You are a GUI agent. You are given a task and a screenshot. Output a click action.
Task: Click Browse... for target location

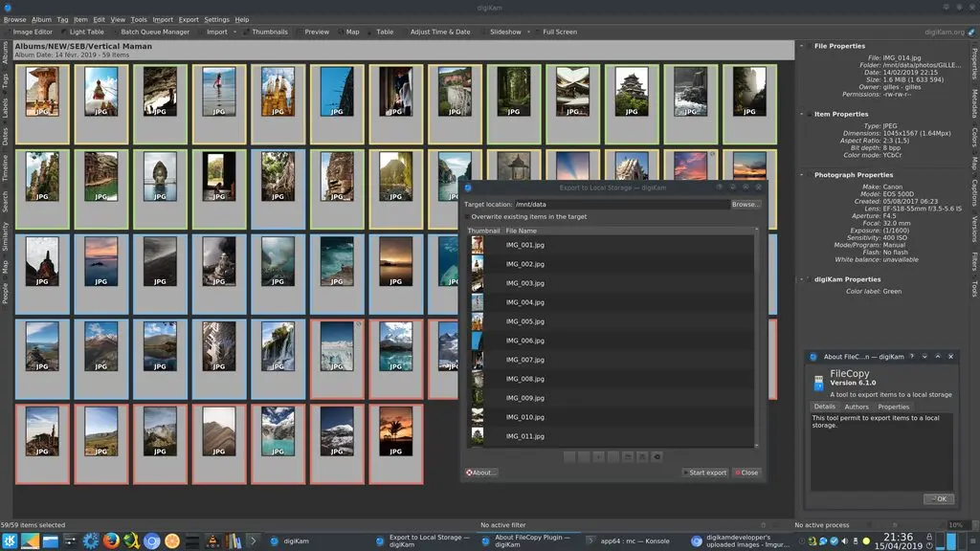tap(746, 205)
